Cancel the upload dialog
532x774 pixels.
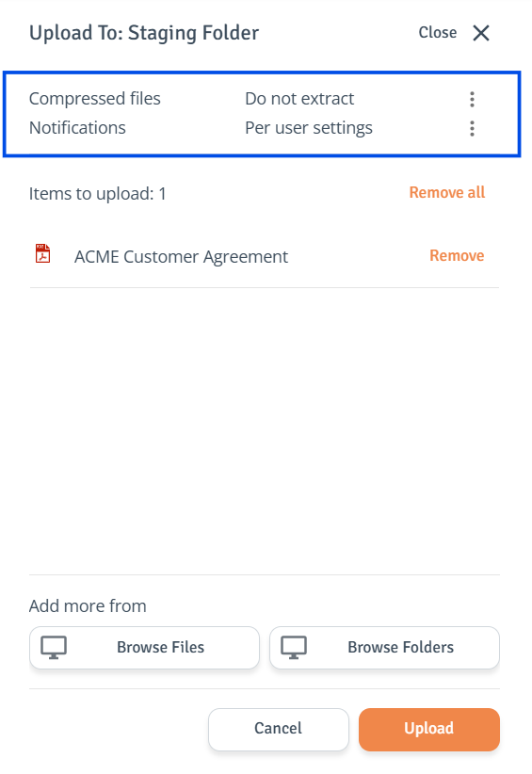click(x=279, y=729)
